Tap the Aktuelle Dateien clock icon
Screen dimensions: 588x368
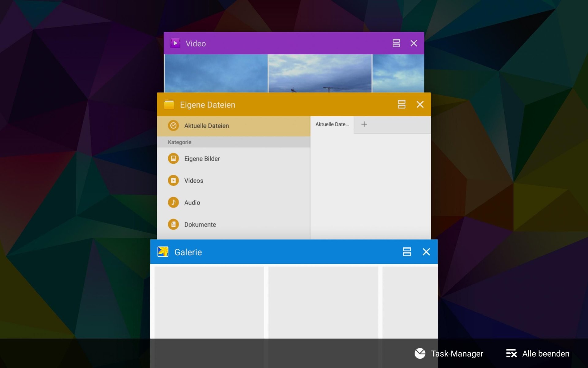pos(173,126)
